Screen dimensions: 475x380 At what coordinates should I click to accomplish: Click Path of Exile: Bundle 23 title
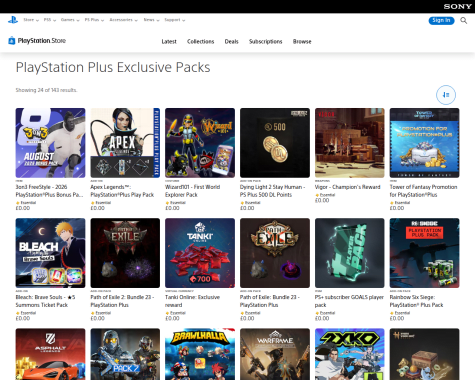(x=270, y=301)
